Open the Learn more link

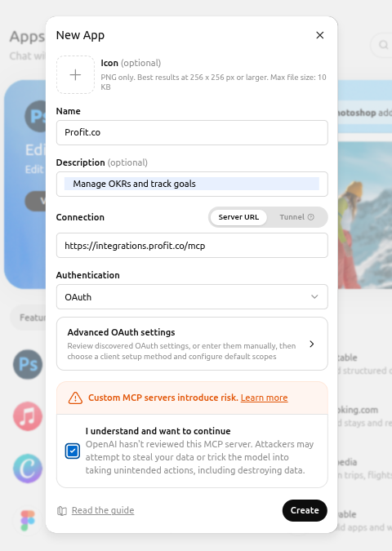(x=264, y=398)
